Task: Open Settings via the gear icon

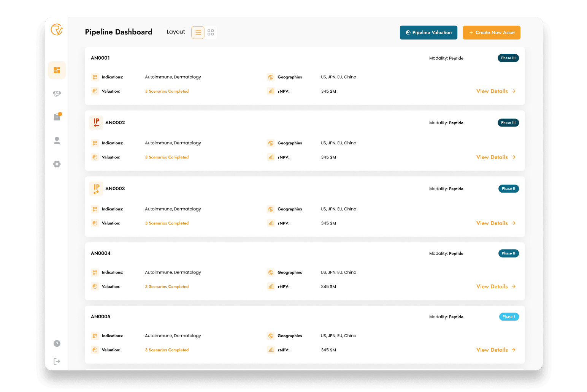Action: (x=57, y=164)
